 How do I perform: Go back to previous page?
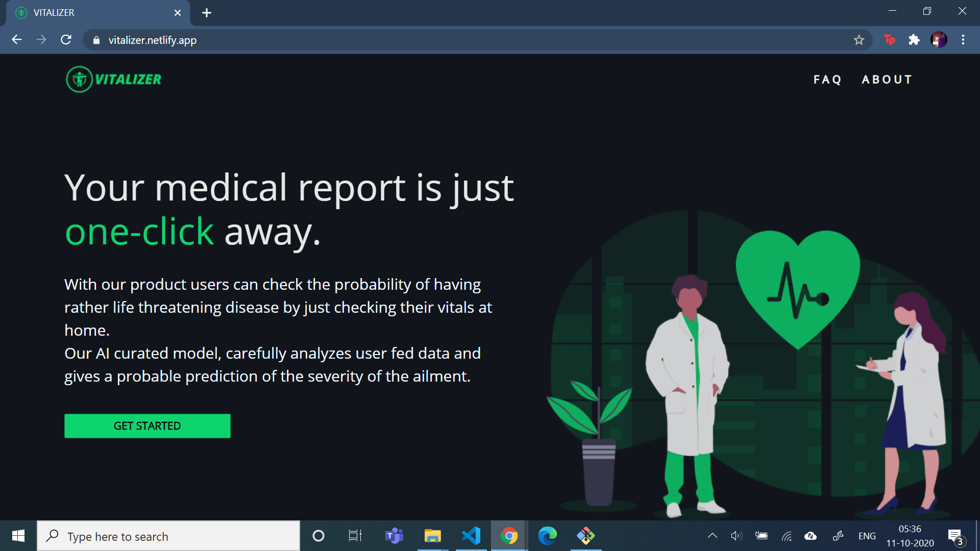pos(17,40)
